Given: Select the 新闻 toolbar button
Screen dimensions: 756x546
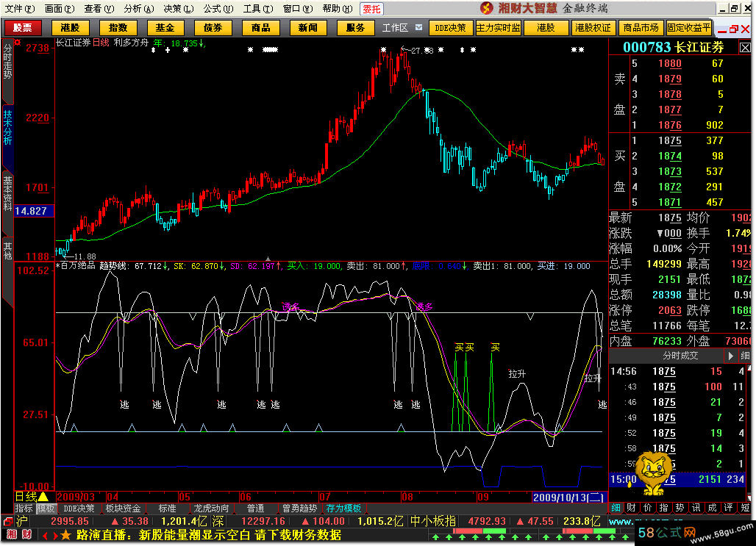Looking at the screenshot, I should click(308, 28).
